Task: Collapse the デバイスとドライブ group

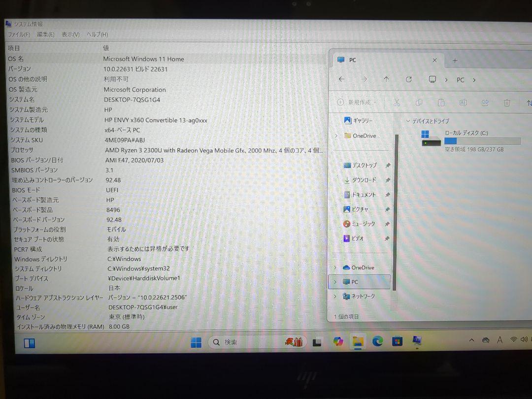Action: (x=408, y=121)
